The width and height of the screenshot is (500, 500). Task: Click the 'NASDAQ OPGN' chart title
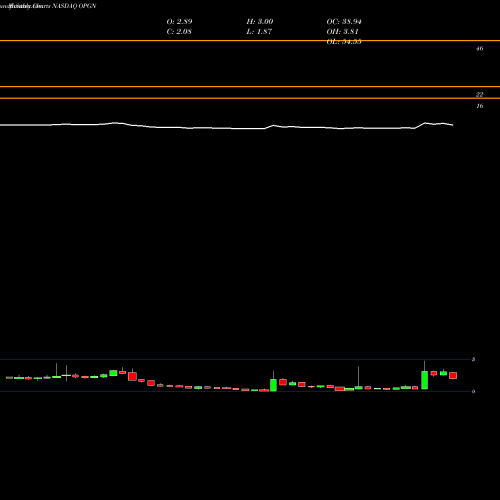point(74,6)
